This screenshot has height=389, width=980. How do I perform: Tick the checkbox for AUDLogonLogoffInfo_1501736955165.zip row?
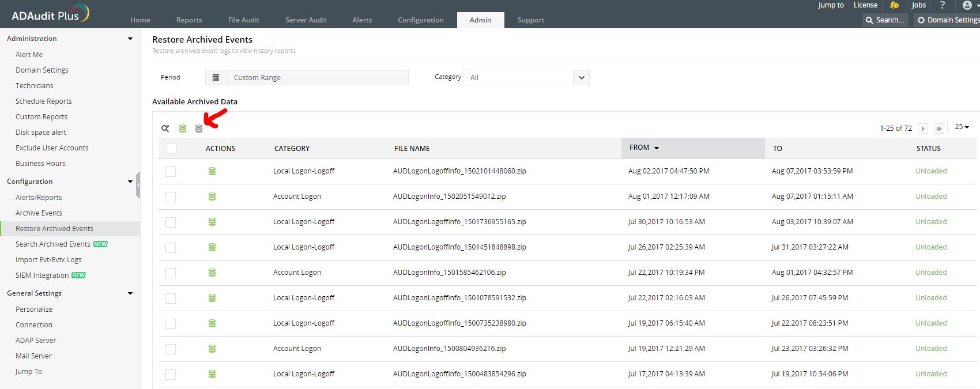(171, 222)
